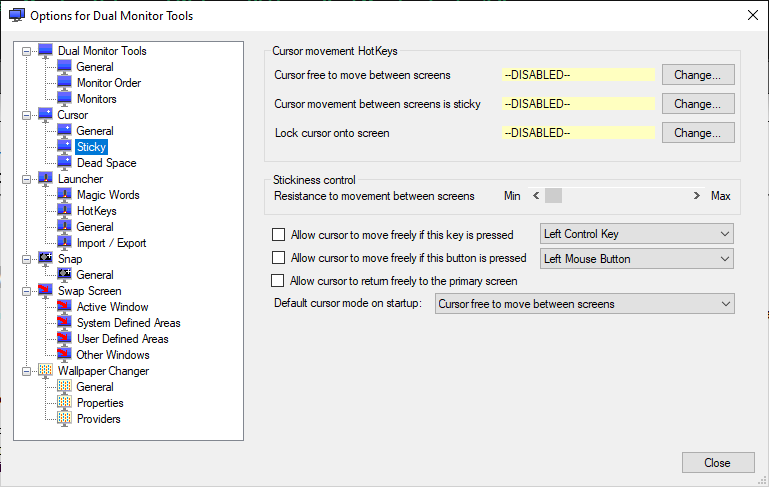This screenshot has height=487, width=769.
Task: Click the icon next to HotKeys
Action: point(64,211)
